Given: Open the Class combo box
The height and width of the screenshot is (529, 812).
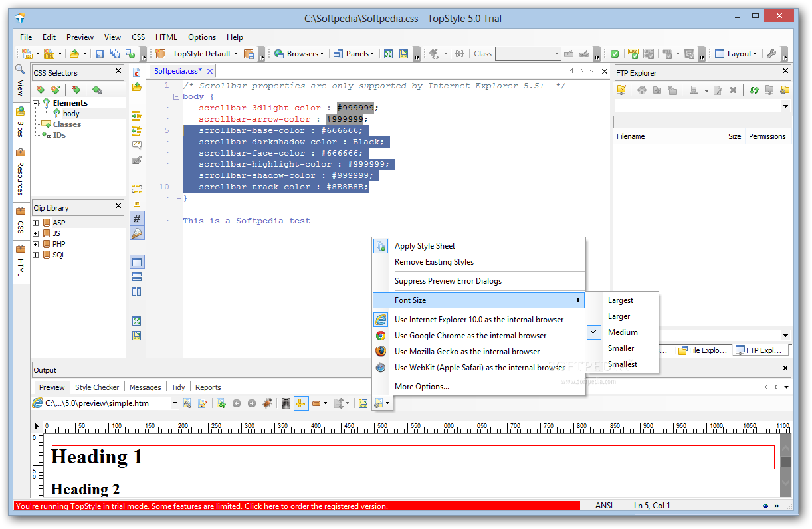Looking at the screenshot, I should click(x=528, y=54).
